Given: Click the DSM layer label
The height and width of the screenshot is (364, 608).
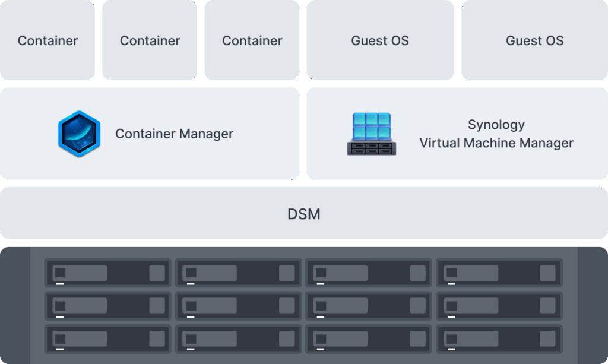Looking at the screenshot, I should click(x=304, y=214).
